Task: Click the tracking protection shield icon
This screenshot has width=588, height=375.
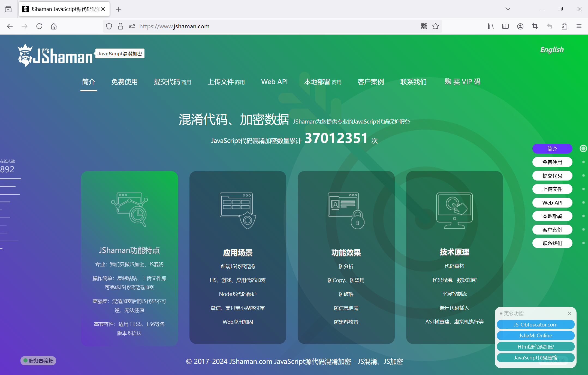Action: (109, 26)
